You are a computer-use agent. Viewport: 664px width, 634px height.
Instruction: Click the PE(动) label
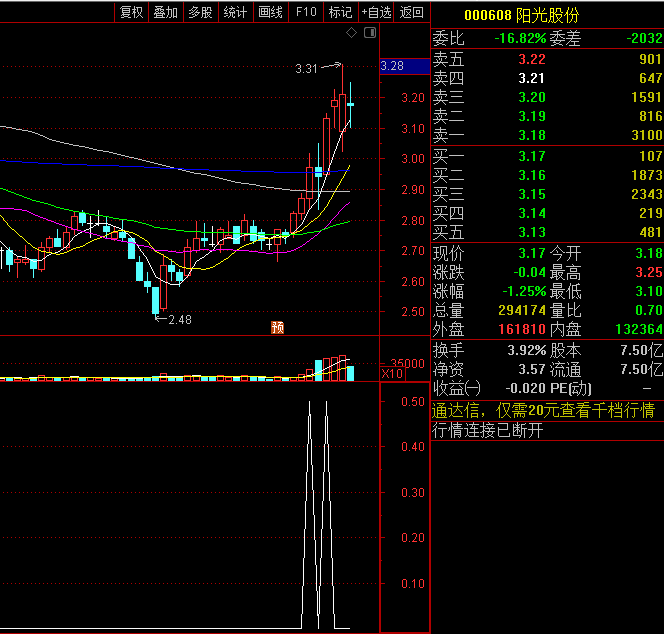point(571,388)
